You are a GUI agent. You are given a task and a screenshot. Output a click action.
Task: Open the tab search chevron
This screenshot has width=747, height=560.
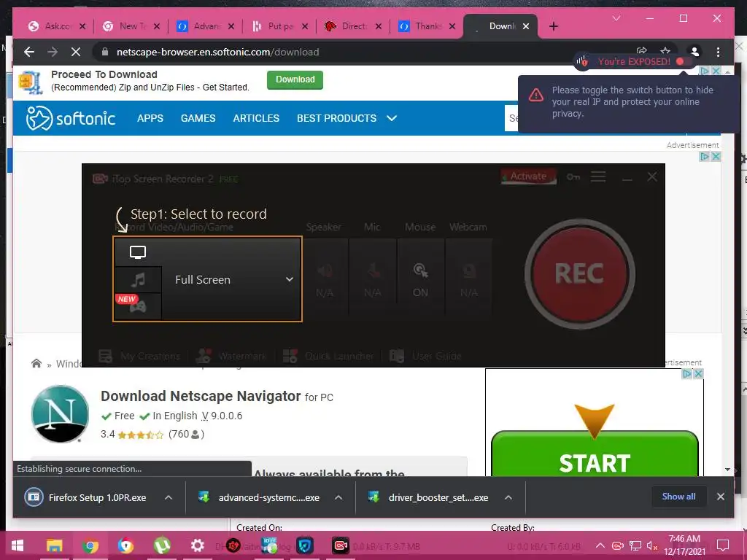pos(616,18)
